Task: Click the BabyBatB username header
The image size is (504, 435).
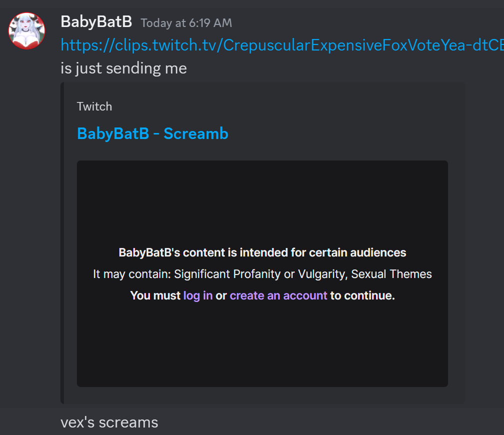Action: [x=96, y=22]
